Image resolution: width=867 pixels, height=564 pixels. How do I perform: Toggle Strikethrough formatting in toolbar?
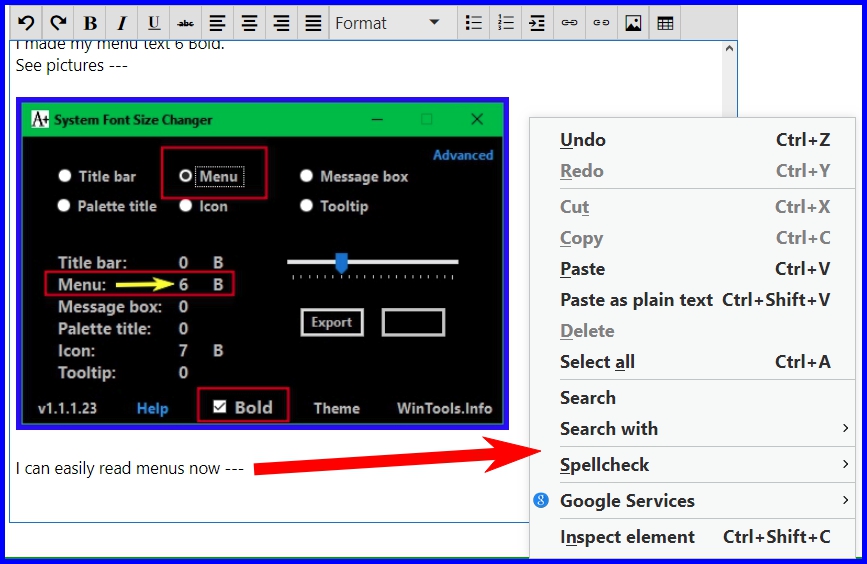click(185, 23)
